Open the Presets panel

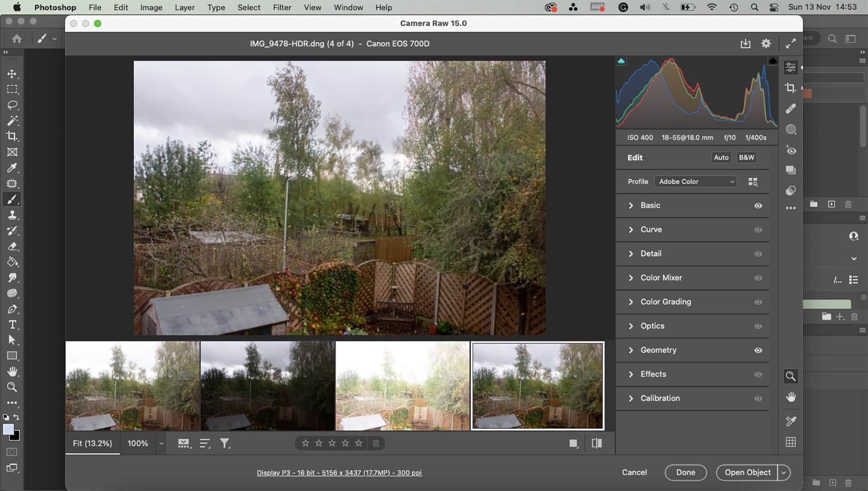[x=790, y=169]
